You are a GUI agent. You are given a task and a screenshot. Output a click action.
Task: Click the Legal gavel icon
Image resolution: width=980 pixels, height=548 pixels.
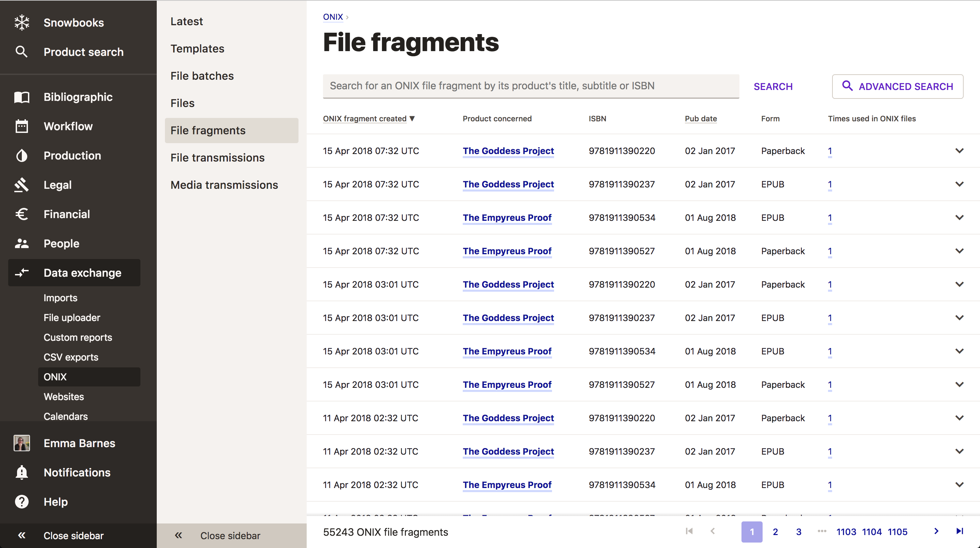(22, 185)
